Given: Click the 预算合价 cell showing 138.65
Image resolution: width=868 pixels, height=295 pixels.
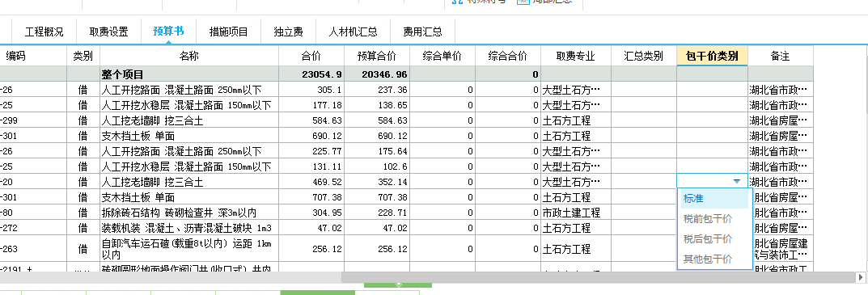Looking at the screenshot, I should pyautogui.click(x=377, y=105).
